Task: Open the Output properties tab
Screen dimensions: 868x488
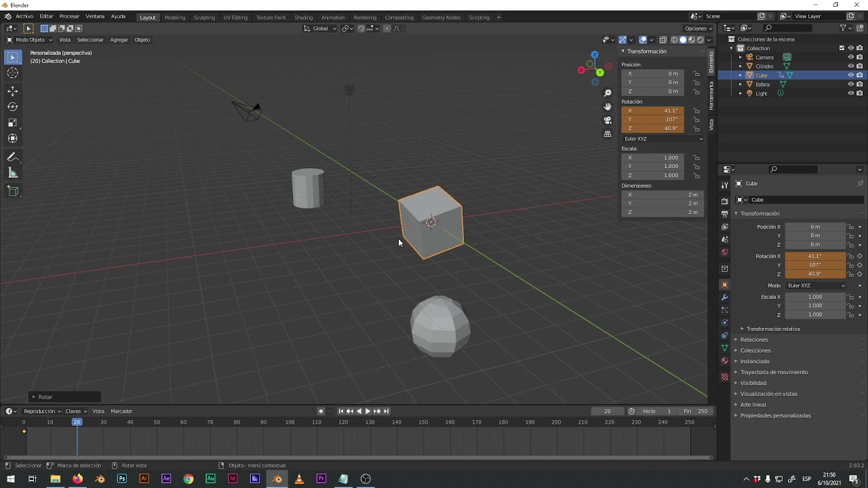Action: [x=724, y=213]
